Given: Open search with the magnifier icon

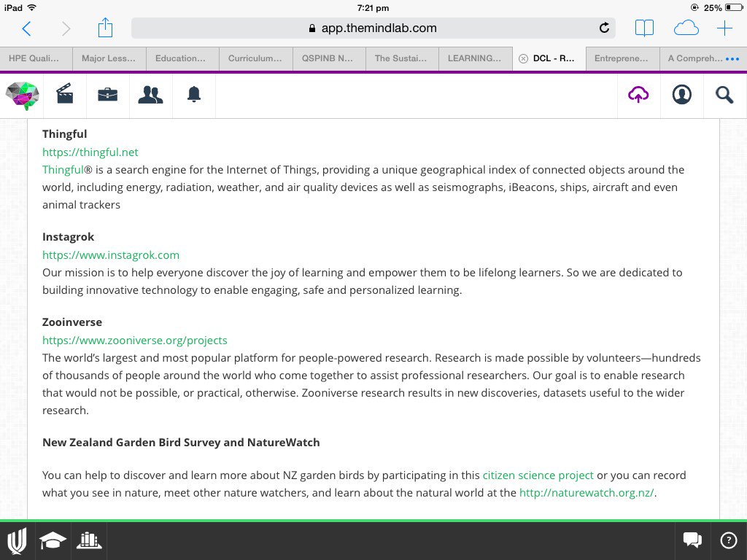Looking at the screenshot, I should (724, 95).
